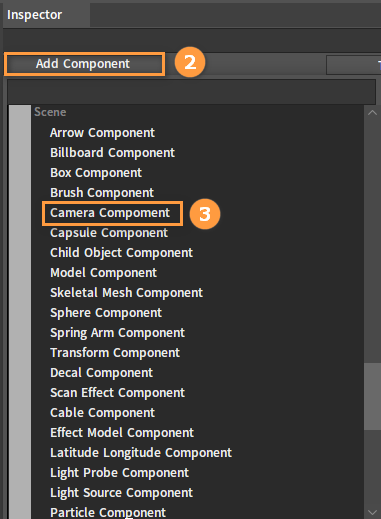Click the component list scrollbar thumb
The image size is (381, 519).
tap(372, 397)
